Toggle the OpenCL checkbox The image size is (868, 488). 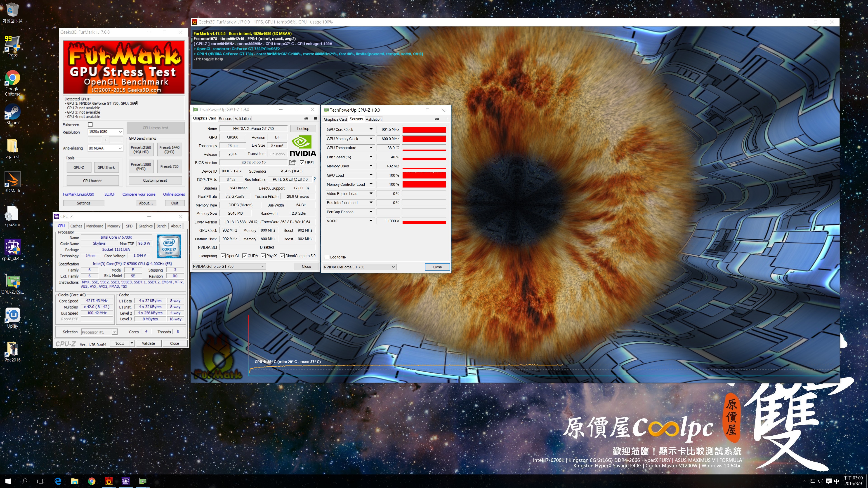(223, 256)
